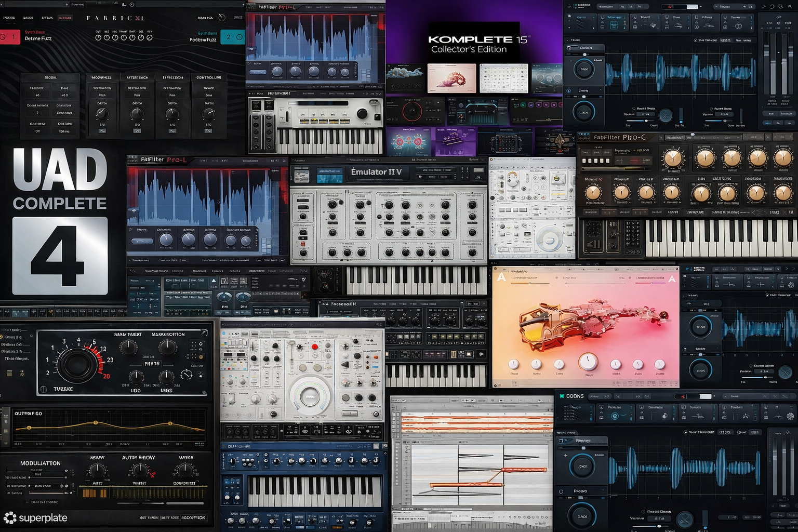Click the large center knob in pink violin plugin
Image resolution: width=798 pixels, height=532 pixels.
[x=588, y=362]
